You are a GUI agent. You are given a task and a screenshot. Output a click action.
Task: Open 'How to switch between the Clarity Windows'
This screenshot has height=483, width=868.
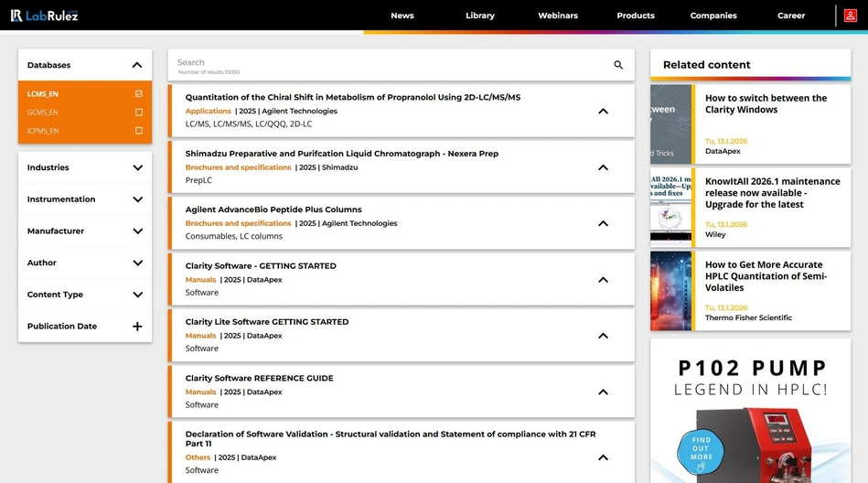[x=766, y=103]
